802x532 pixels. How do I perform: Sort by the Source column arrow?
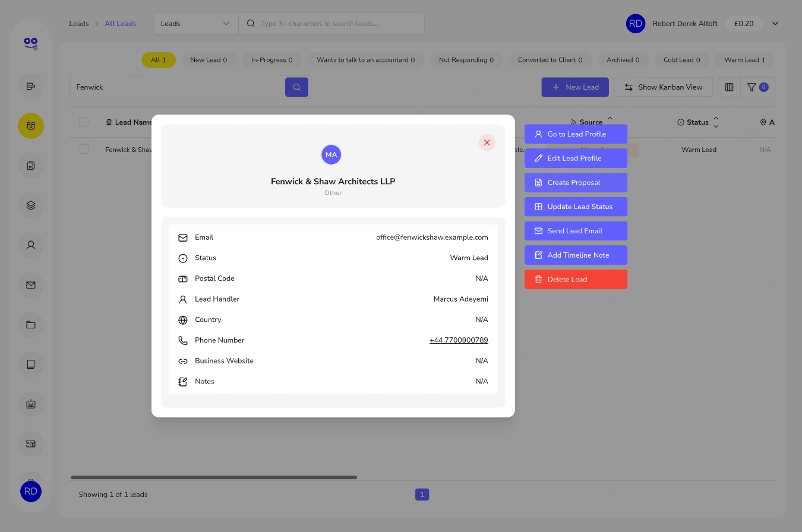610,119
